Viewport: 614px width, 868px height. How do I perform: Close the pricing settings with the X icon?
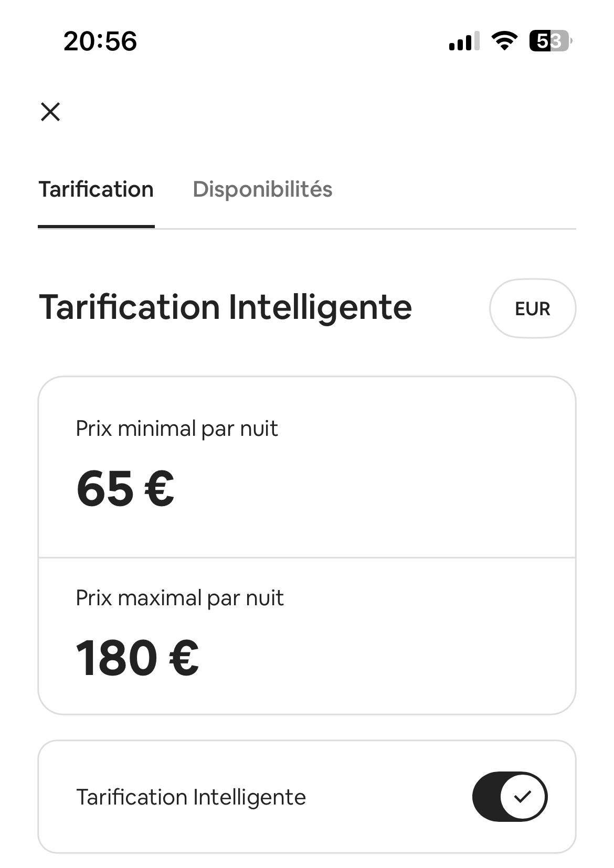50,112
